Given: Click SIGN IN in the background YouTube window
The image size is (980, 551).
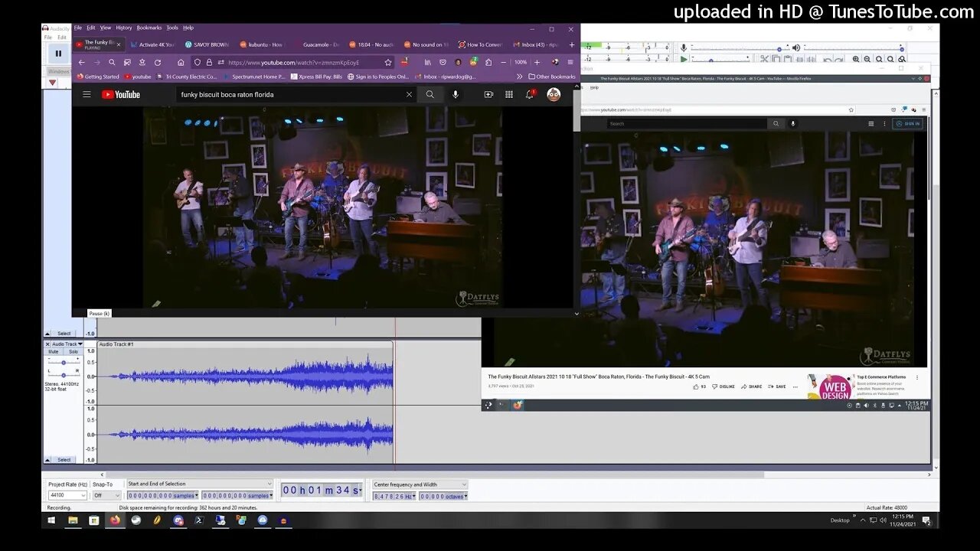Looking at the screenshot, I should point(908,123).
